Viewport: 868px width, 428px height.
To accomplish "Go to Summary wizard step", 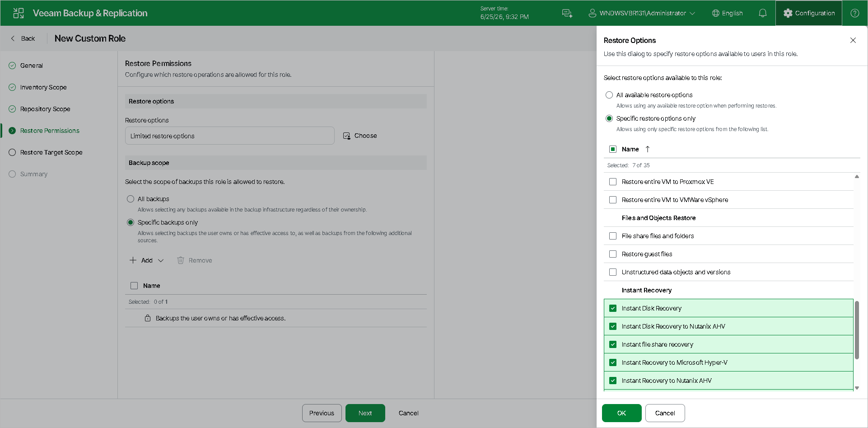I will (x=34, y=174).
